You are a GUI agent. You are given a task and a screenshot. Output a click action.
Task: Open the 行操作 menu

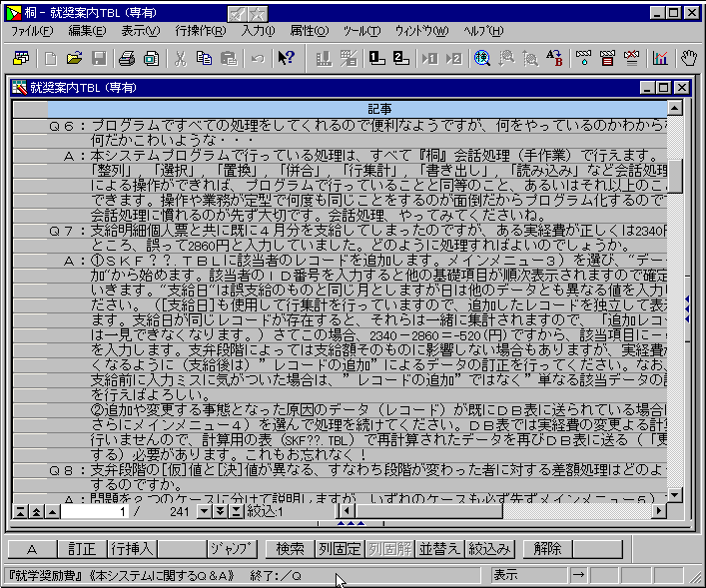200,31
